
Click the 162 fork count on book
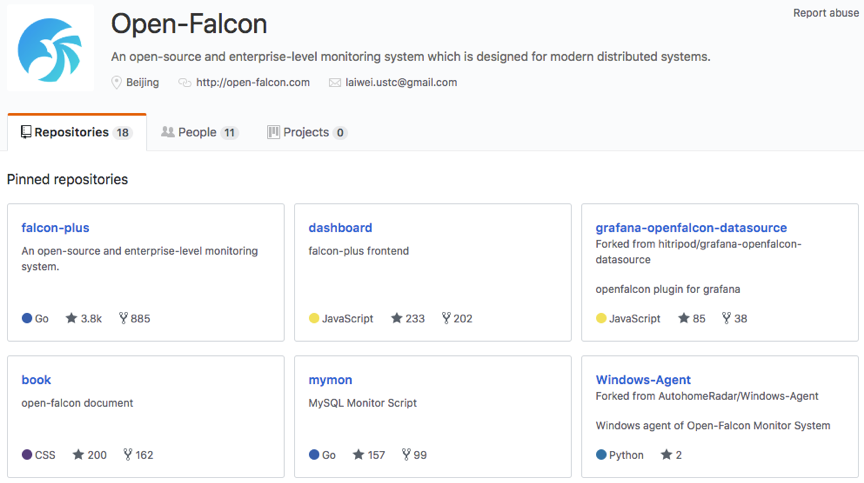click(144, 455)
